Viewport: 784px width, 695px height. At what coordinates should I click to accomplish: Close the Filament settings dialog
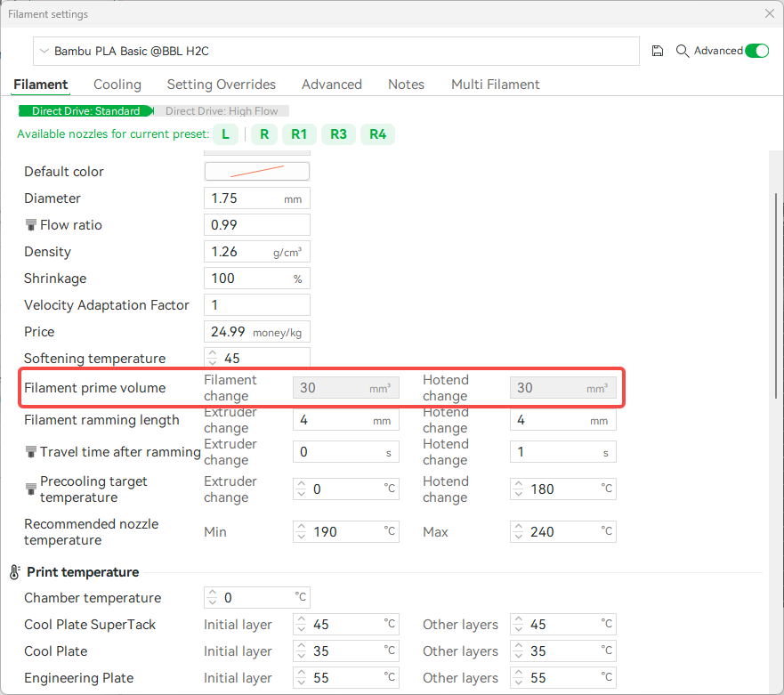770,13
